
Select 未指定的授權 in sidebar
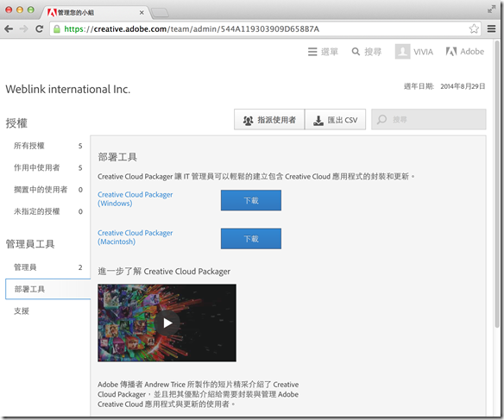coord(47,211)
